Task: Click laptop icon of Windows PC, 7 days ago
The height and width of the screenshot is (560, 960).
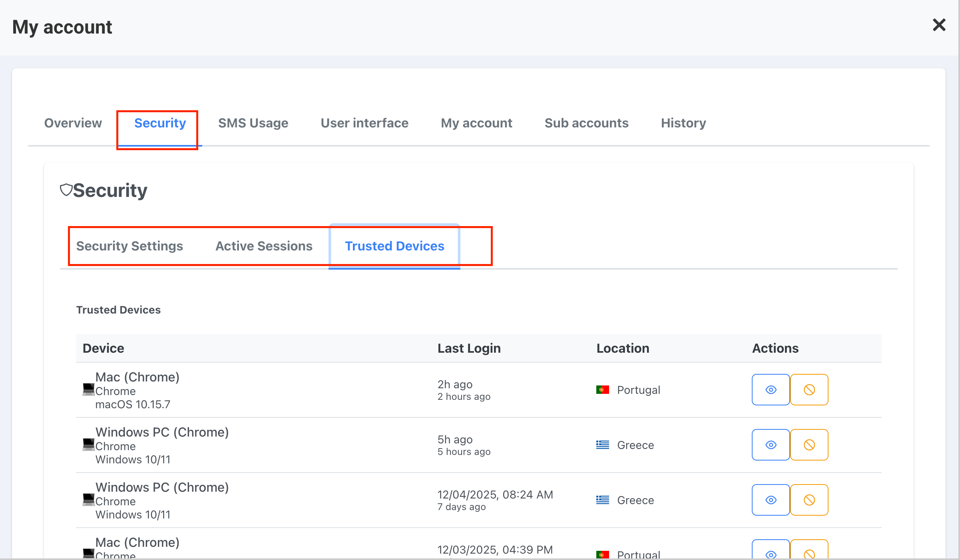Action: click(x=88, y=499)
